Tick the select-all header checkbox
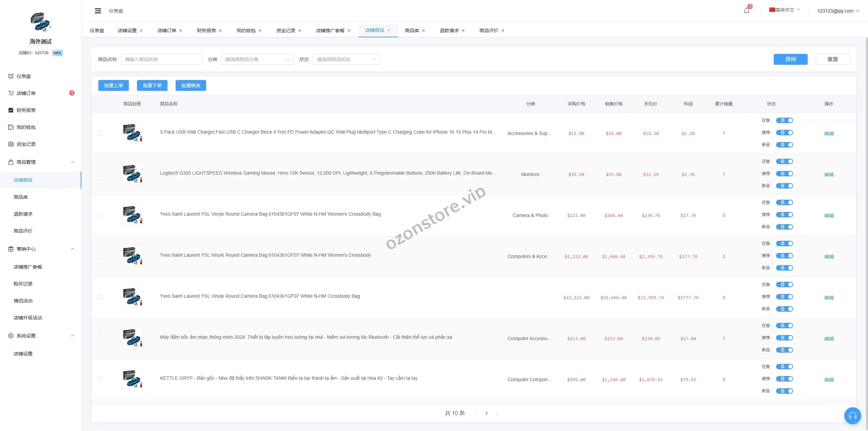 click(100, 104)
